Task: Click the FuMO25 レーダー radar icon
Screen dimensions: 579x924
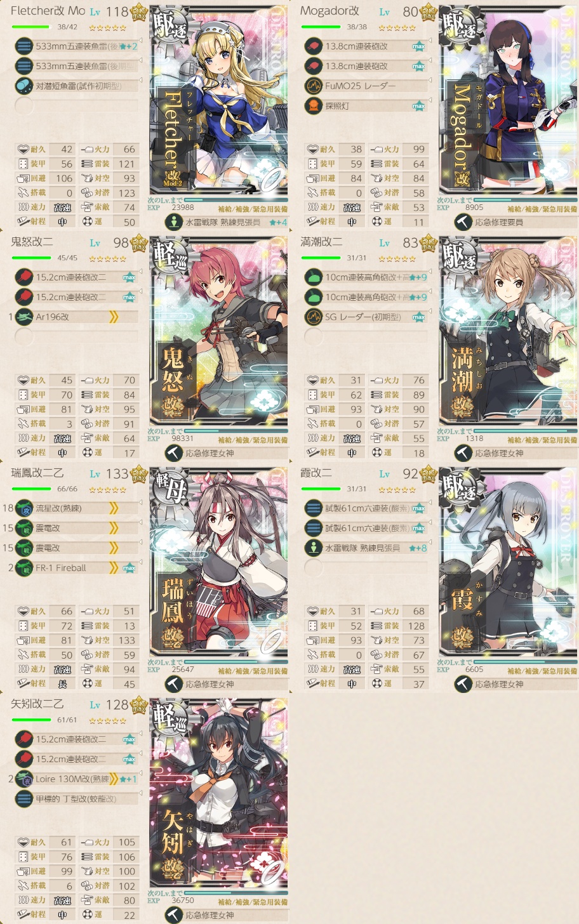Action: [313, 86]
